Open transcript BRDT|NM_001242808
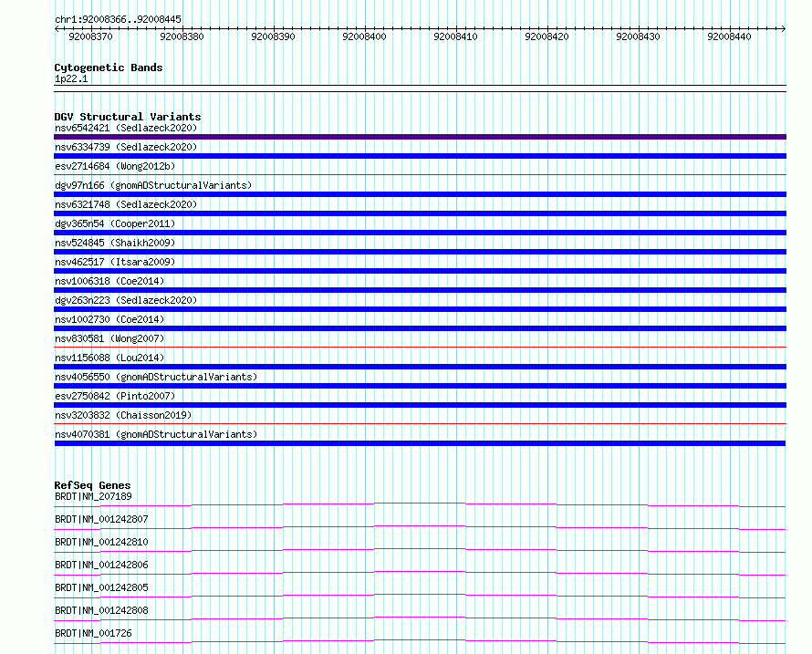This screenshot has width=812, height=654. 101,610
